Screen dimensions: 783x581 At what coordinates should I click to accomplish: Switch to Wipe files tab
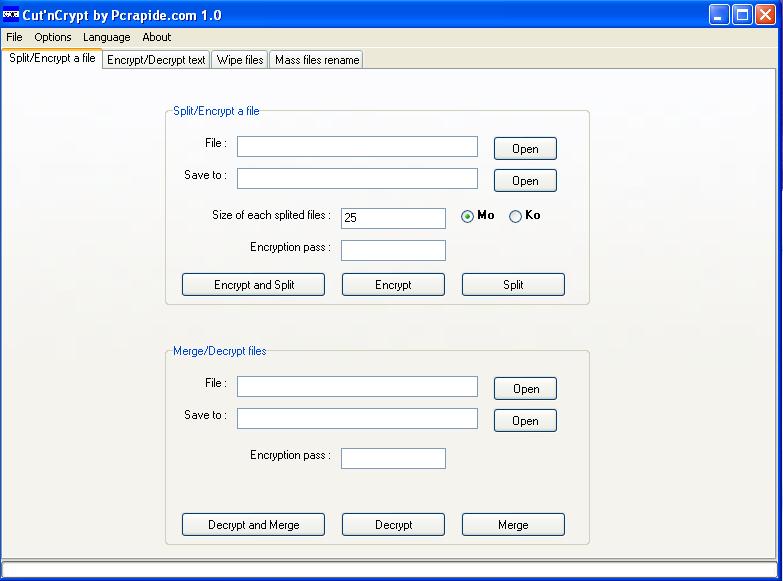point(240,60)
